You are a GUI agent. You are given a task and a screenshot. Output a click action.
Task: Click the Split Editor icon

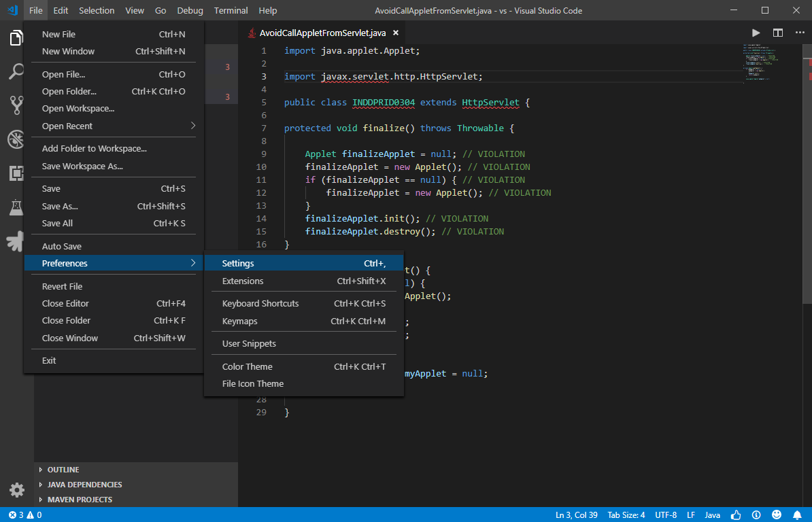point(777,33)
